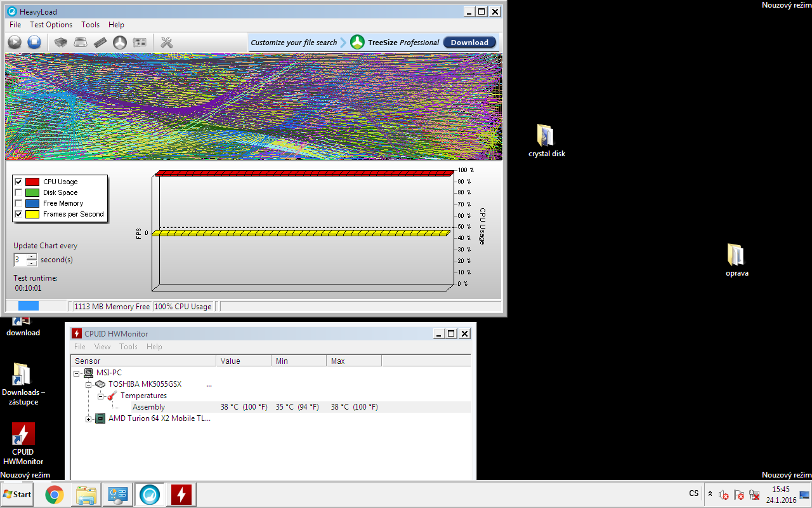The height and width of the screenshot is (508, 812).
Task: Toggle the CPU stress chip icon
Action: pyautogui.click(x=61, y=43)
